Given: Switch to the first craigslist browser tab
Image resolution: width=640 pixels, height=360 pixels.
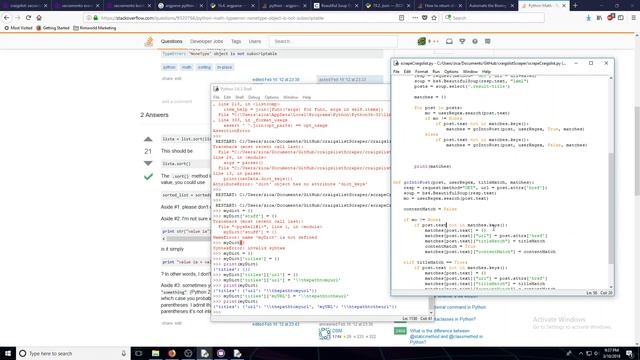Looking at the screenshot, I should click(25, 6).
